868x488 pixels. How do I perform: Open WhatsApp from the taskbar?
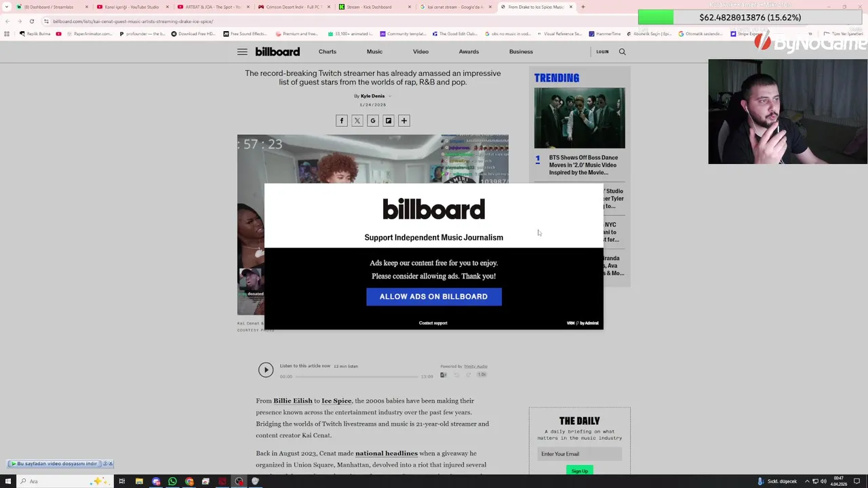click(x=172, y=481)
